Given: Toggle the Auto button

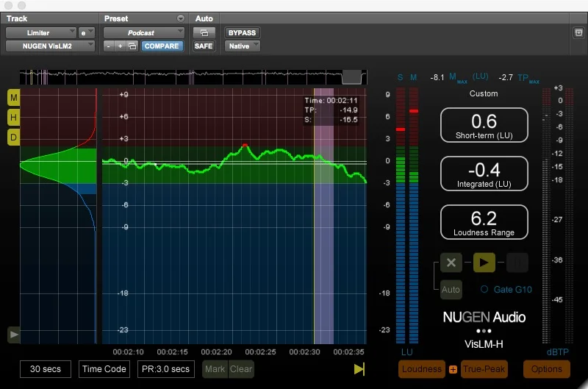Looking at the screenshot, I should [x=451, y=290].
